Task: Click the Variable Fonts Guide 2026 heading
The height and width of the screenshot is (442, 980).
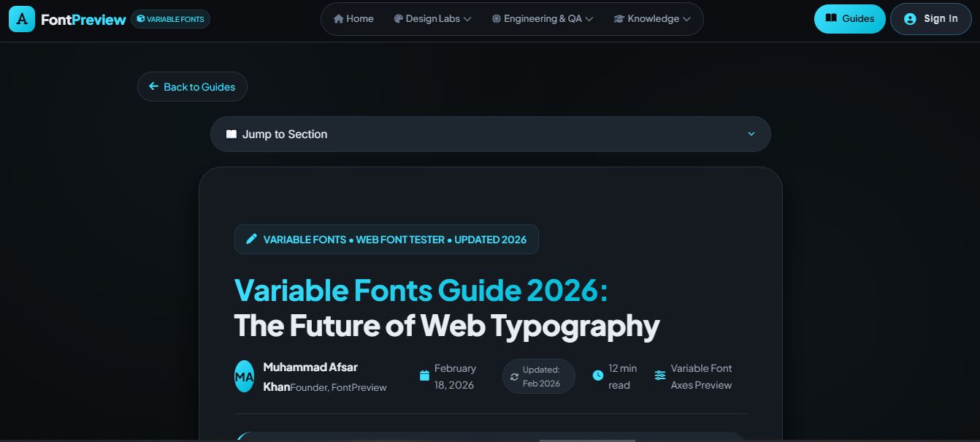Action: pyautogui.click(x=421, y=290)
